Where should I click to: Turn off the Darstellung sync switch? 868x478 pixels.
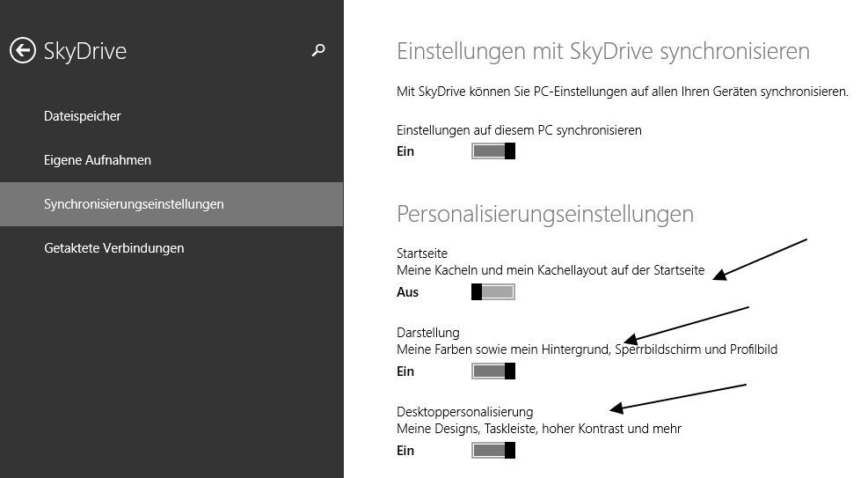[493, 371]
